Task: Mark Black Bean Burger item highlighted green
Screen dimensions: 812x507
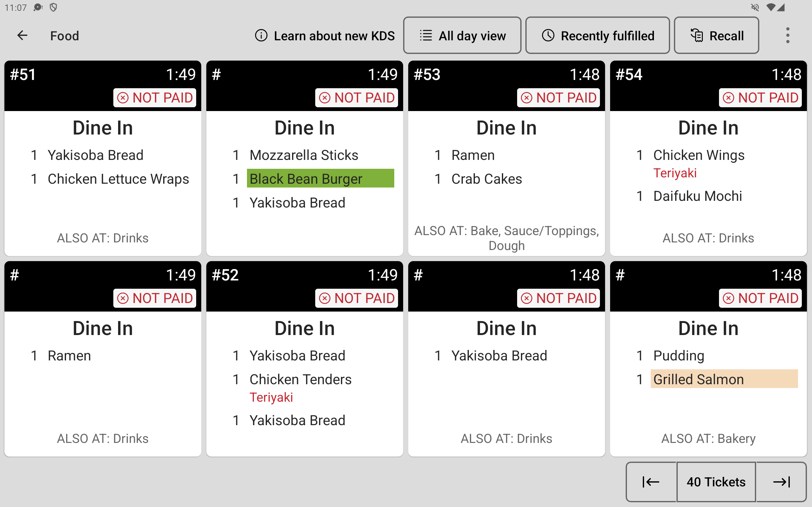Action: (x=320, y=178)
